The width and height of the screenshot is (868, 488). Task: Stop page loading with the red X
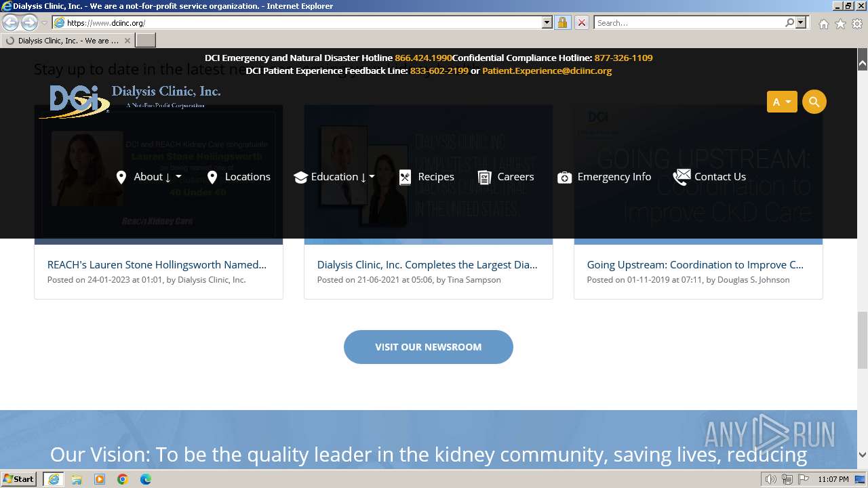(581, 22)
